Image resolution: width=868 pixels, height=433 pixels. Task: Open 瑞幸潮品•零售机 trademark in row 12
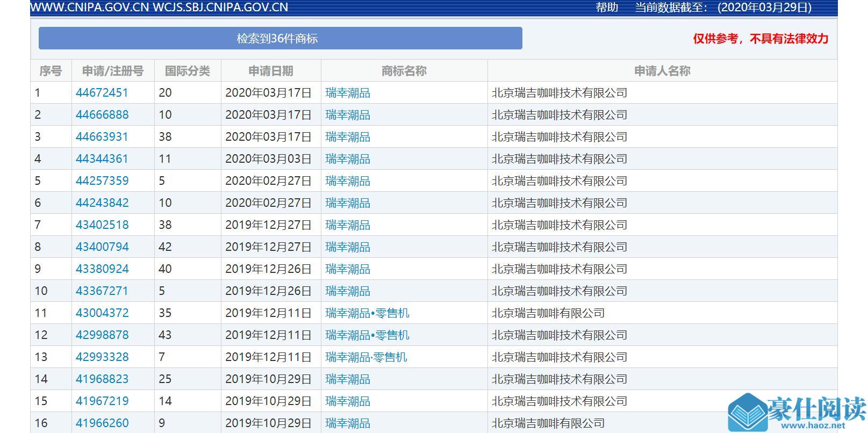coord(367,335)
